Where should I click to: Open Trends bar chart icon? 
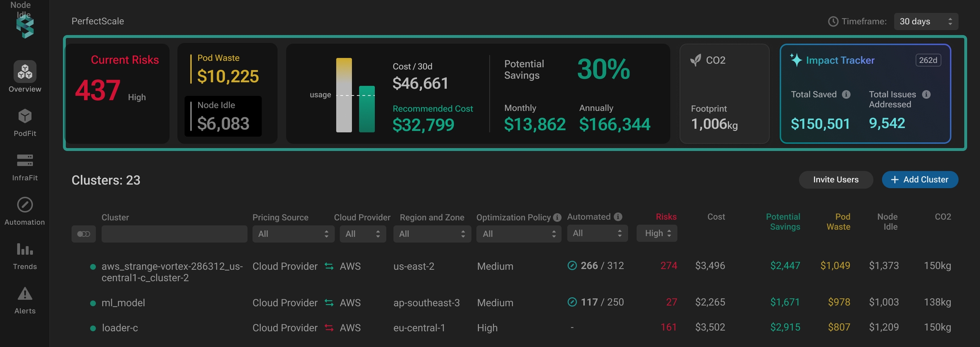(25, 249)
